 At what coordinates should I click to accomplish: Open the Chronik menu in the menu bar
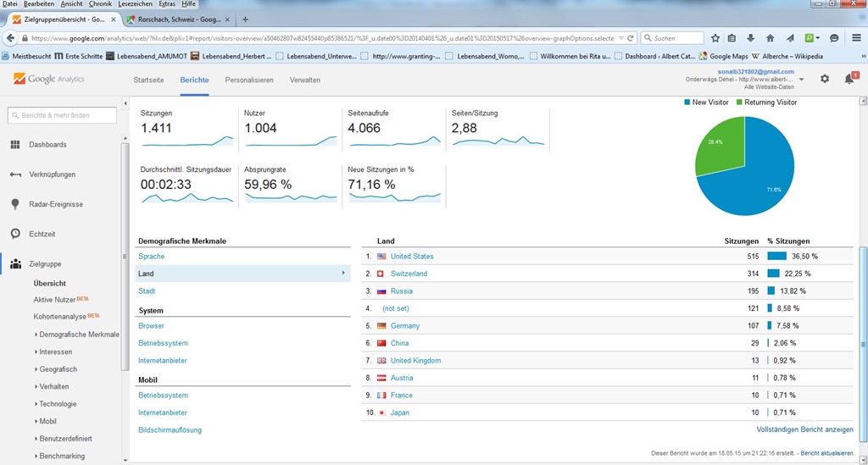tap(100, 4)
